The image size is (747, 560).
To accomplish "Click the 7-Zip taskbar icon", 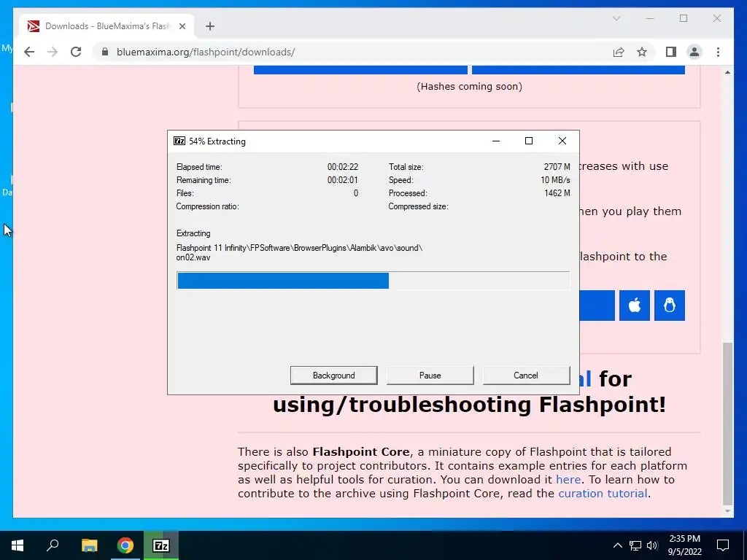I will point(161,545).
